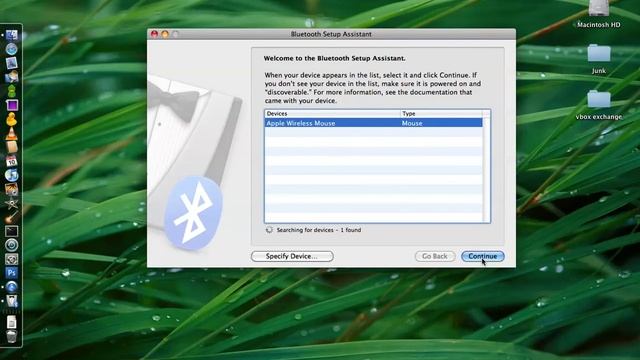Click the device list scrollbar
The width and height of the screenshot is (640, 360).
486,170
